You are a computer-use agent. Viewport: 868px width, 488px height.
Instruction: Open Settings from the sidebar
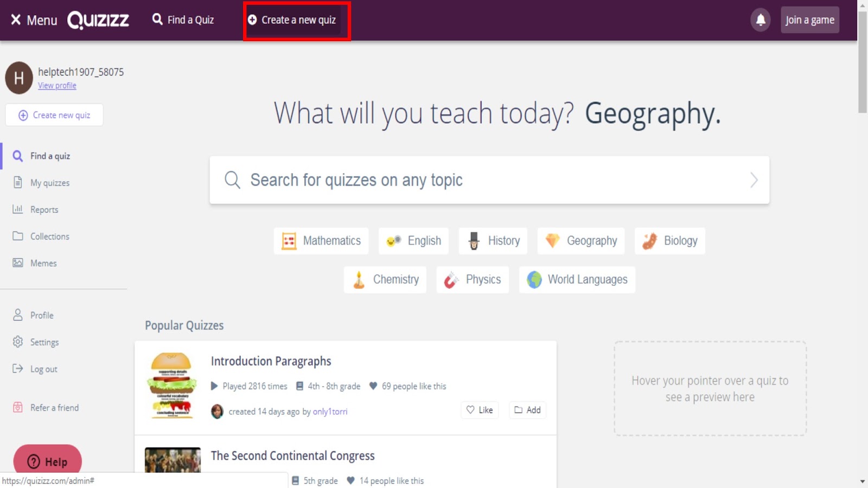pos(44,342)
